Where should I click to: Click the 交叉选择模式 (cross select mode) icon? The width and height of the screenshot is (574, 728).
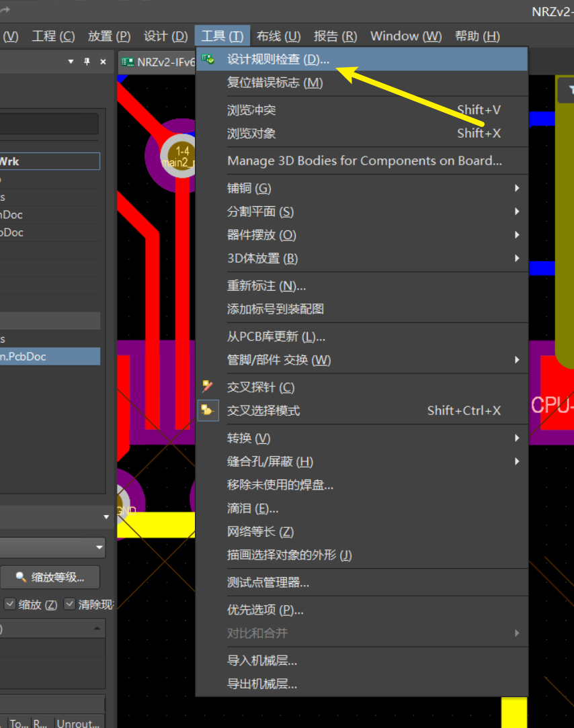(x=207, y=410)
